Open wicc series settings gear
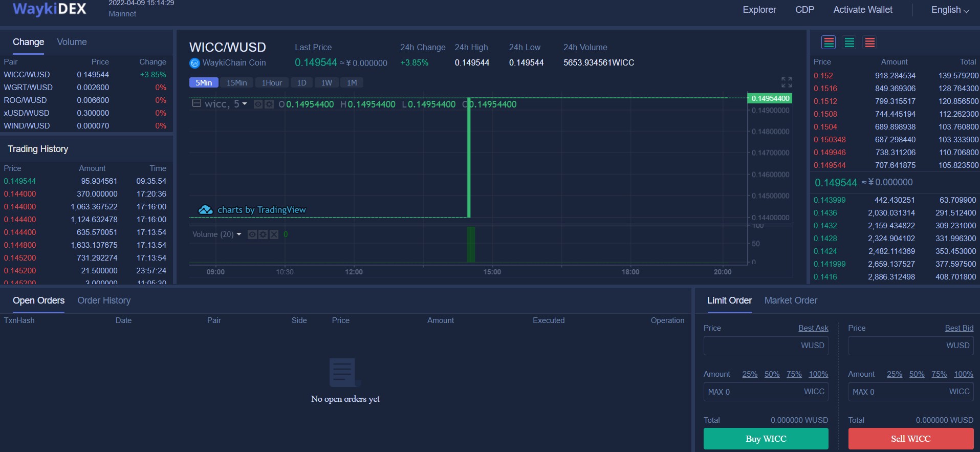980x452 pixels. (x=269, y=104)
